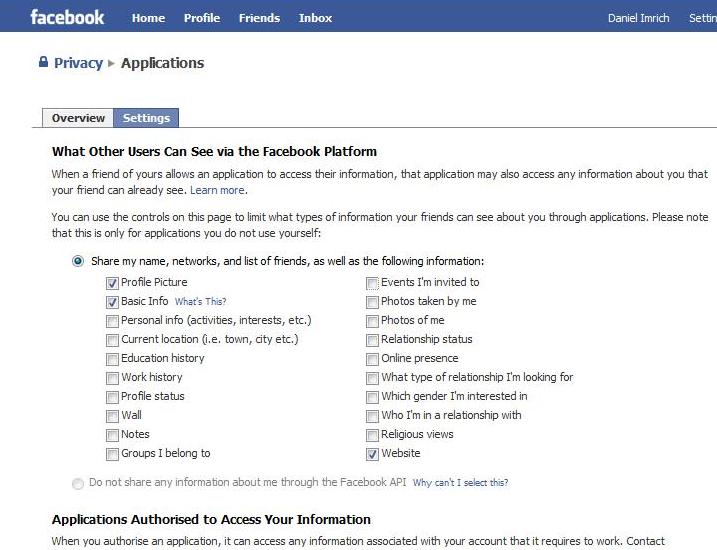Enable the Profile status checkbox
This screenshot has width=717, height=550.
112,397
